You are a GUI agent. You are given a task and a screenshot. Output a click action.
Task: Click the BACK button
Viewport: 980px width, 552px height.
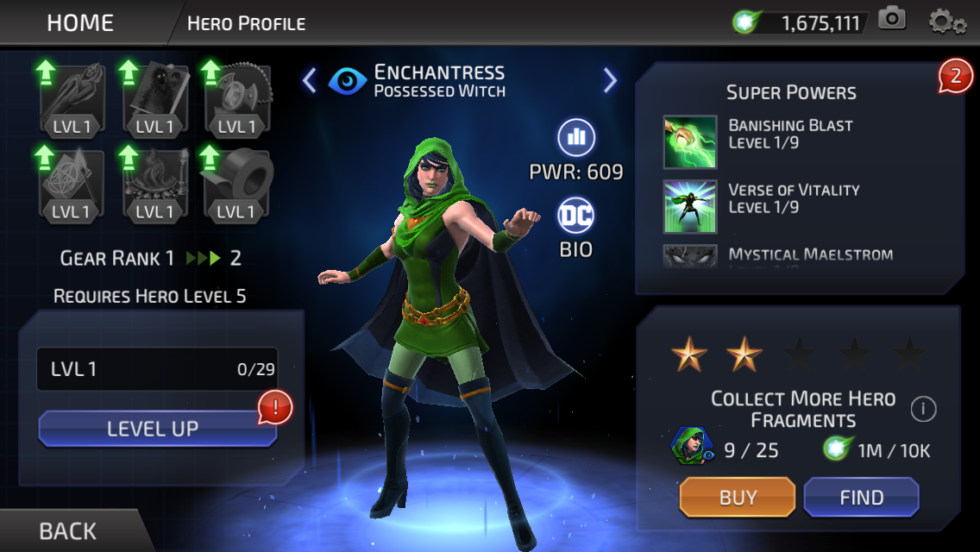point(67,530)
